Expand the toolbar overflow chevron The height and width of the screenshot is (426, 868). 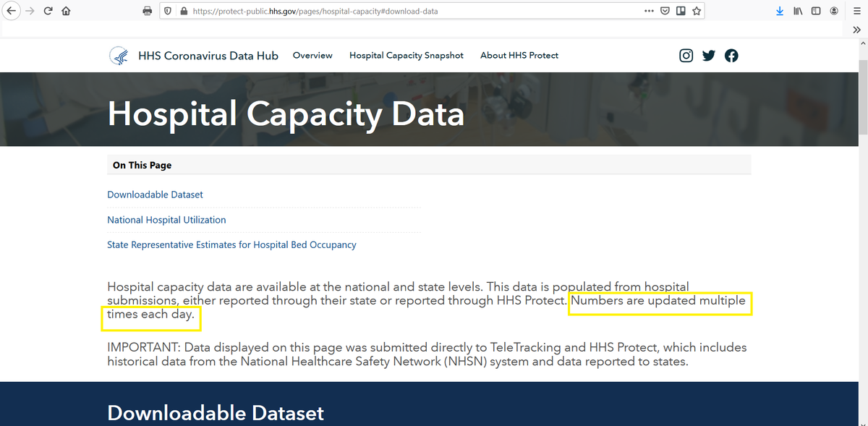pyautogui.click(x=857, y=30)
